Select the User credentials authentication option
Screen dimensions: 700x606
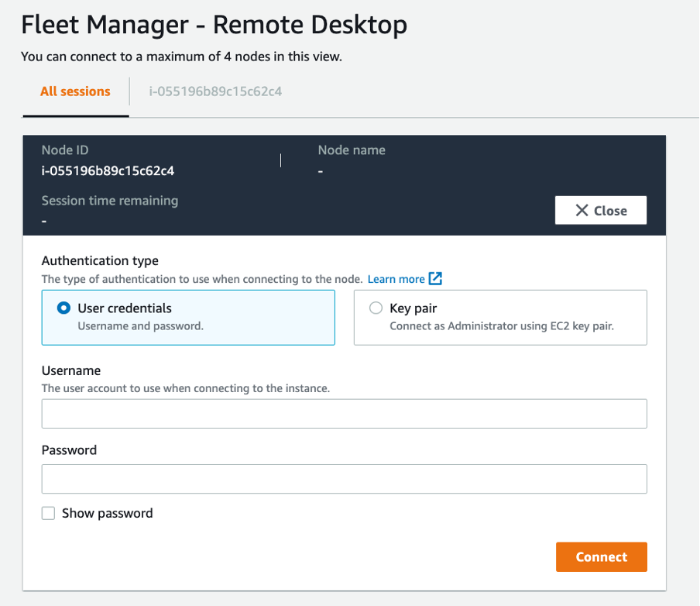188,317
